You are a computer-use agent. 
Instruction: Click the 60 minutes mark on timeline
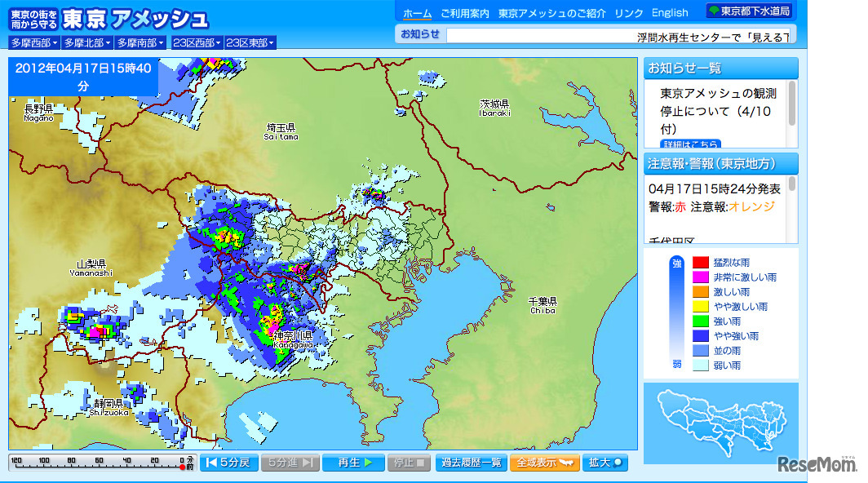(99, 460)
